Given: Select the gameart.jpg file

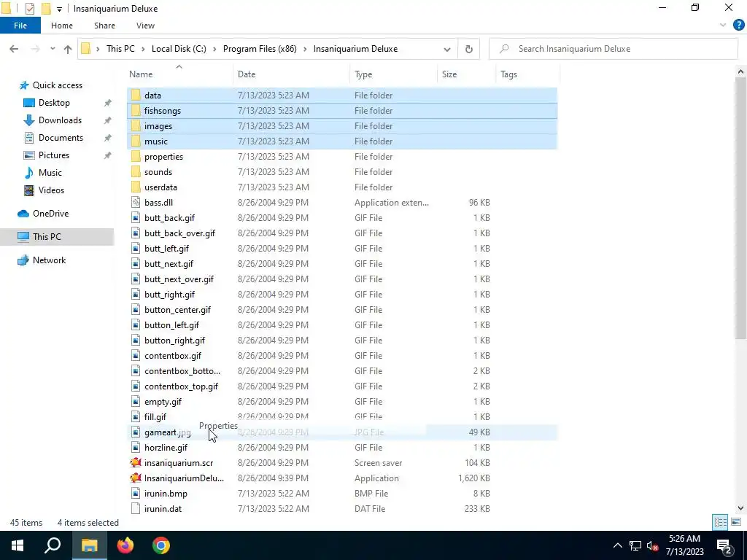Looking at the screenshot, I should pos(342,432).
